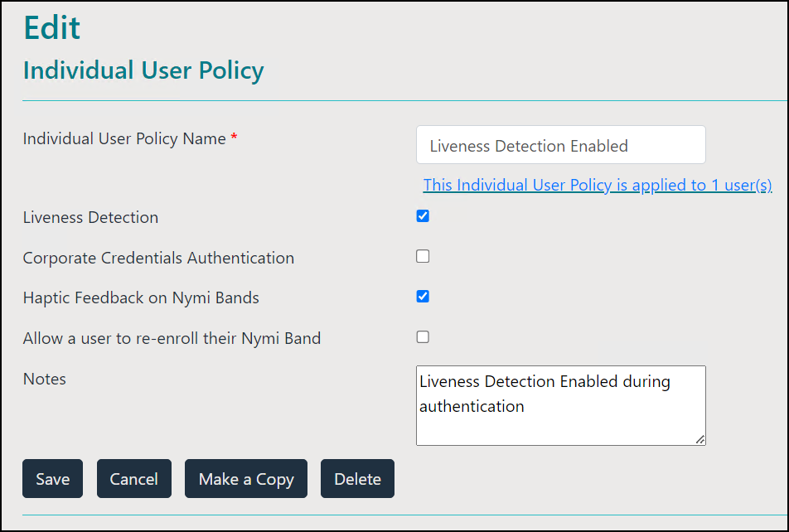Click the Make a Copy button
The width and height of the screenshot is (789, 532).
click(x=246, y=479)
